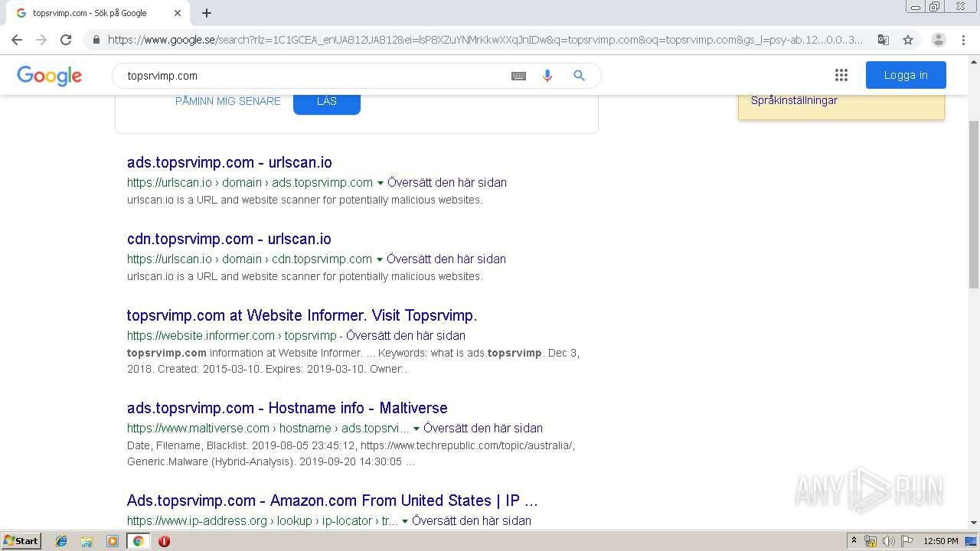Screen dimensions: 980x551
Task: Click the padlock site security icon
Action: pyautogui.click(x=96, y=40)
